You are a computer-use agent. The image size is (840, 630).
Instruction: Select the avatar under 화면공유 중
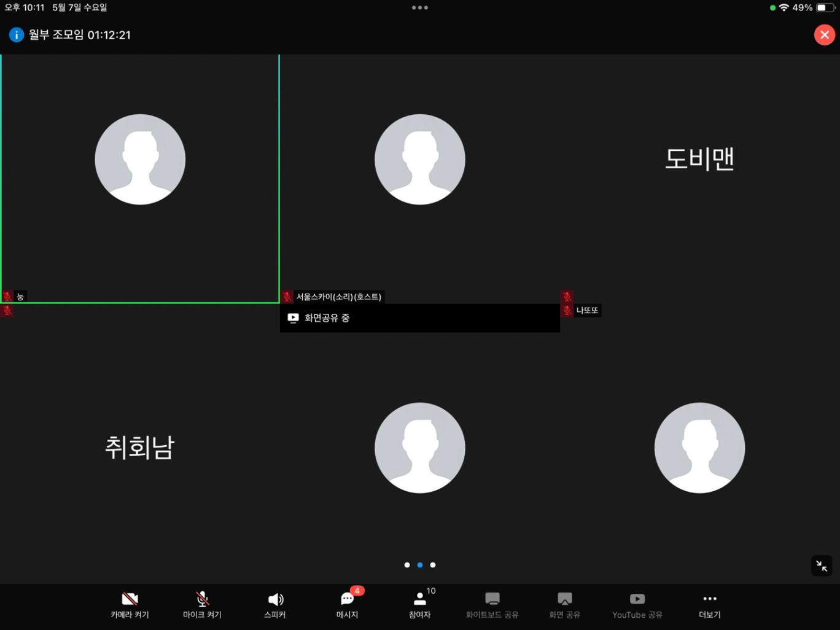pos(420,448)
